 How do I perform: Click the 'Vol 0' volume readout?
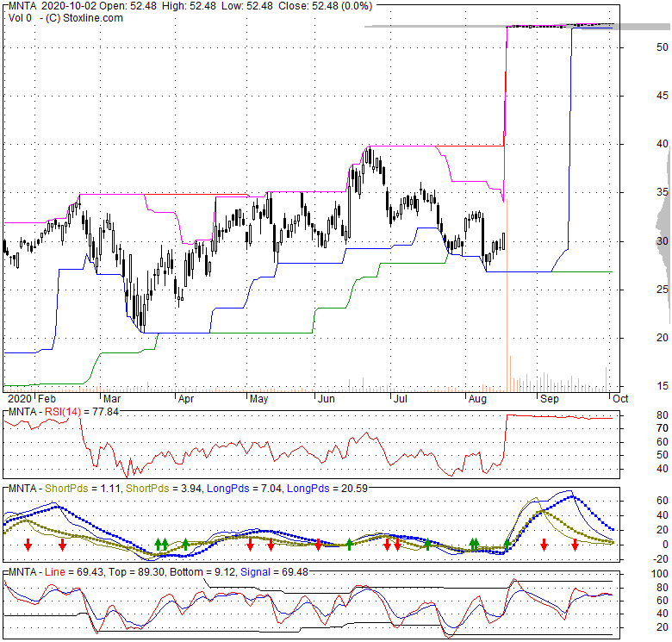[x=20, y=18]
